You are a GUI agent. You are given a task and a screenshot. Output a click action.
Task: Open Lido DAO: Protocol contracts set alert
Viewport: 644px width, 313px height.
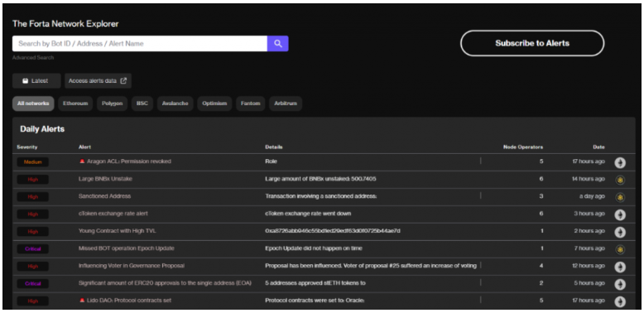129,301
